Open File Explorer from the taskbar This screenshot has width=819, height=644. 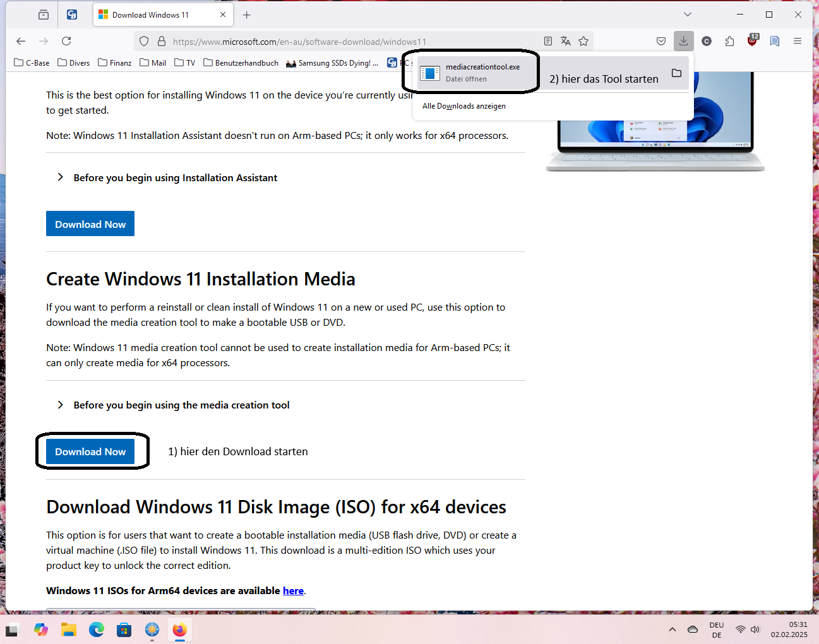point(69,629)
